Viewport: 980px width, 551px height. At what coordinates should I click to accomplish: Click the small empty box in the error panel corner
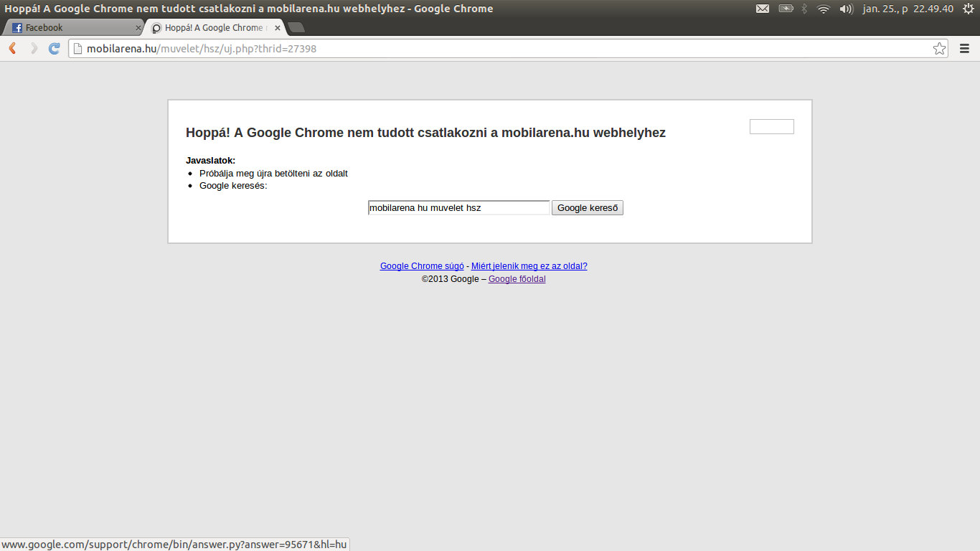coord(772,126)
